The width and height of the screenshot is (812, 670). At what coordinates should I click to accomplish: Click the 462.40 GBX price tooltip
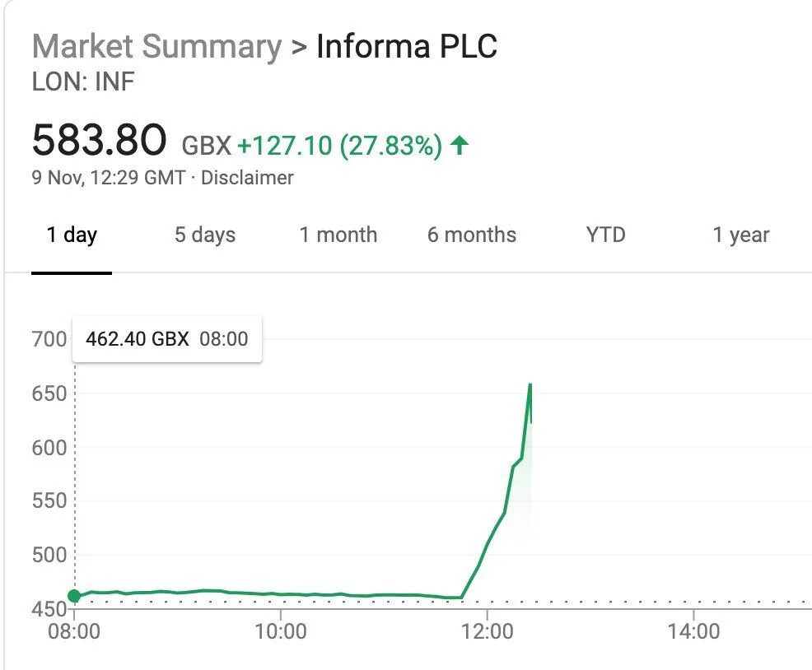click(x=166, y=339)
